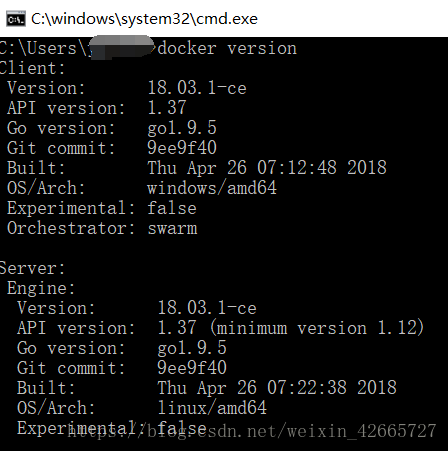Click the typed 'docker version' command

pyautogui.click(x=227, y=49)
